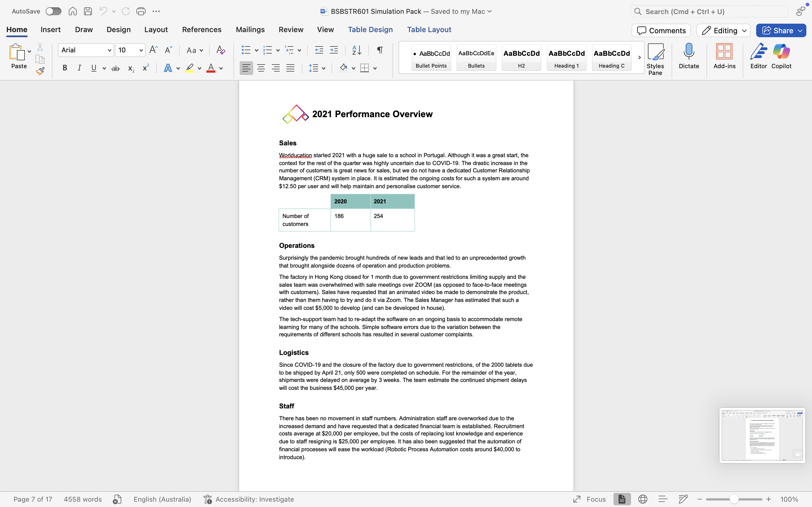Click the Comments button
The width and height of the screenshot is (812, 507).
point(661,30)
